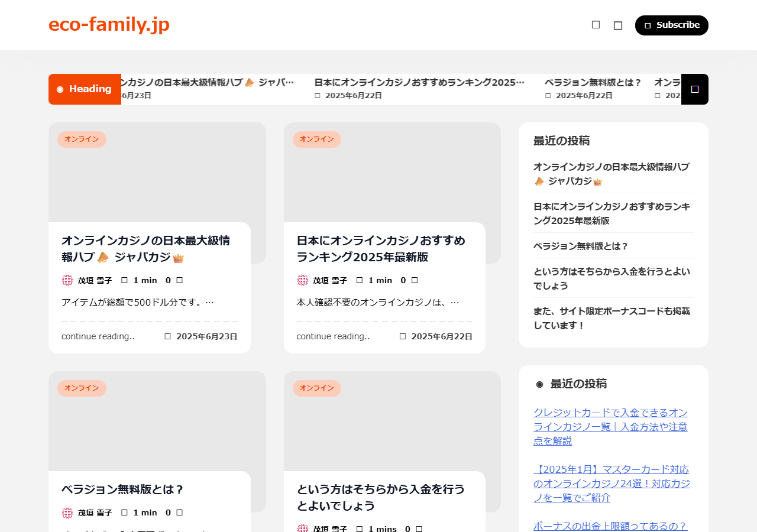Click author avatar on ジャパカジ card
Image resolution: width=757 pixels, height=532 pixels.
(67, 280)
